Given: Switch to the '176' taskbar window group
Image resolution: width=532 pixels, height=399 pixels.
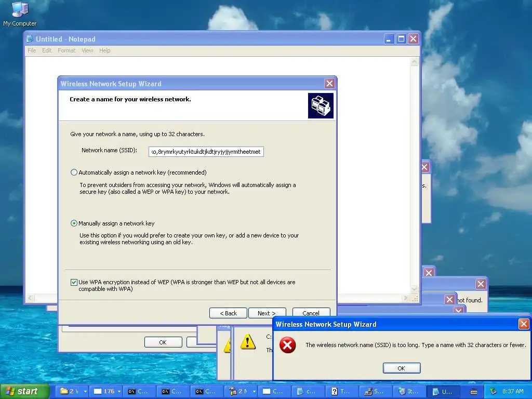Looking at the screenshot, I should (x=104, y=391).
